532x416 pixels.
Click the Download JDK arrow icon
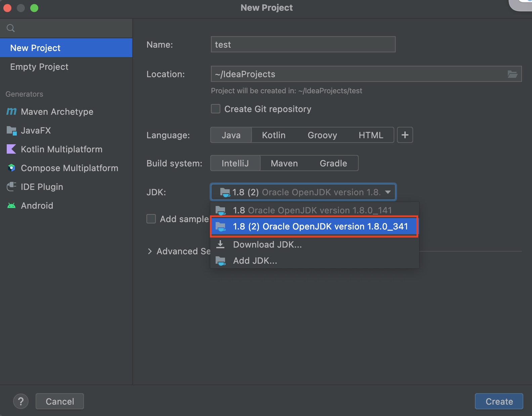tap(220, 245)
